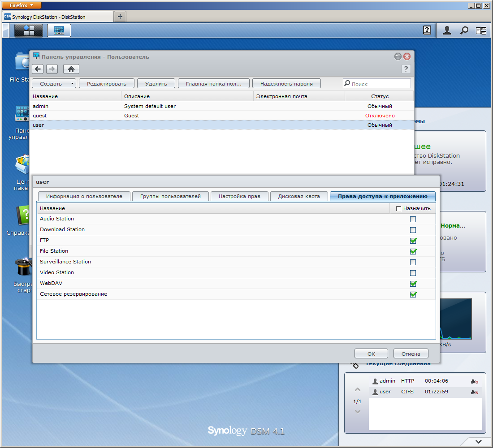The image size is (493, 448).
Task: Go to next connections page arrow
Action: pyautogui.click(x=358, y=412)
